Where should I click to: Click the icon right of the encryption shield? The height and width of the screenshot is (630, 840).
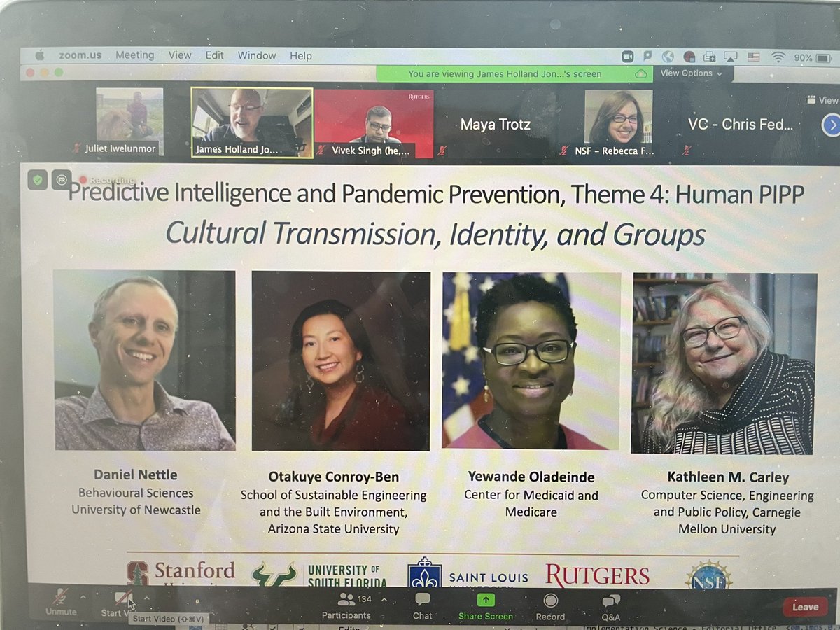pos(61,180)
